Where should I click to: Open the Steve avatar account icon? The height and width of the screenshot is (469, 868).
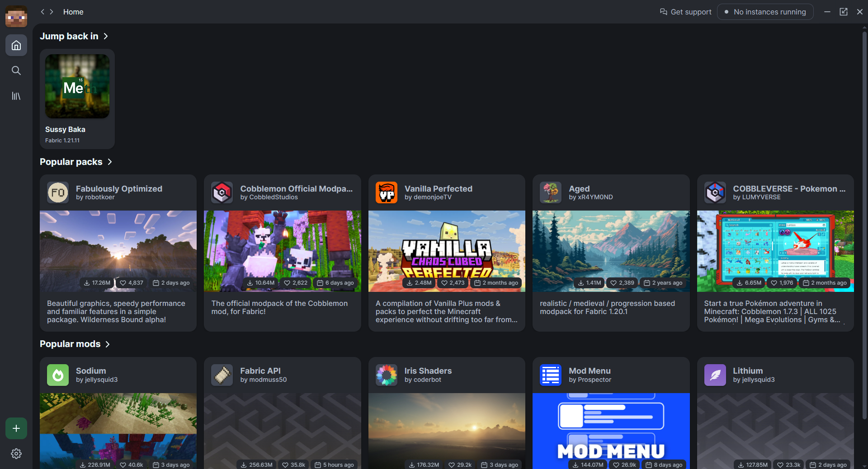click(16, 16)
